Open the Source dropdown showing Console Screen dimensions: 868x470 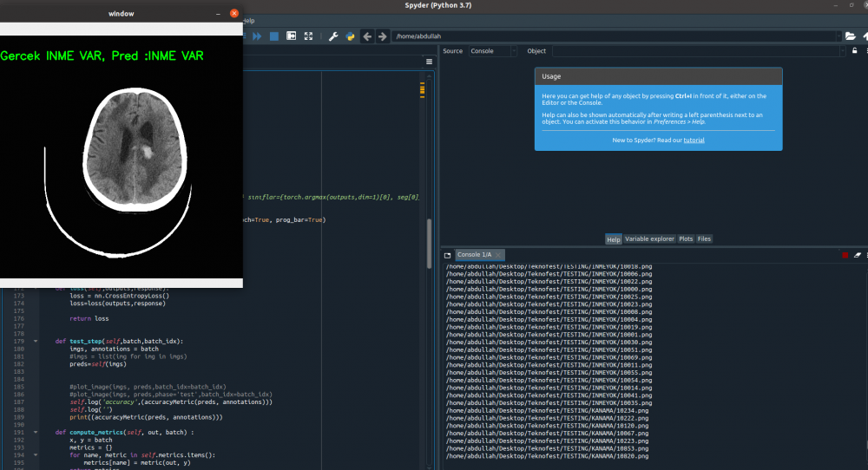tap(491, 51)
